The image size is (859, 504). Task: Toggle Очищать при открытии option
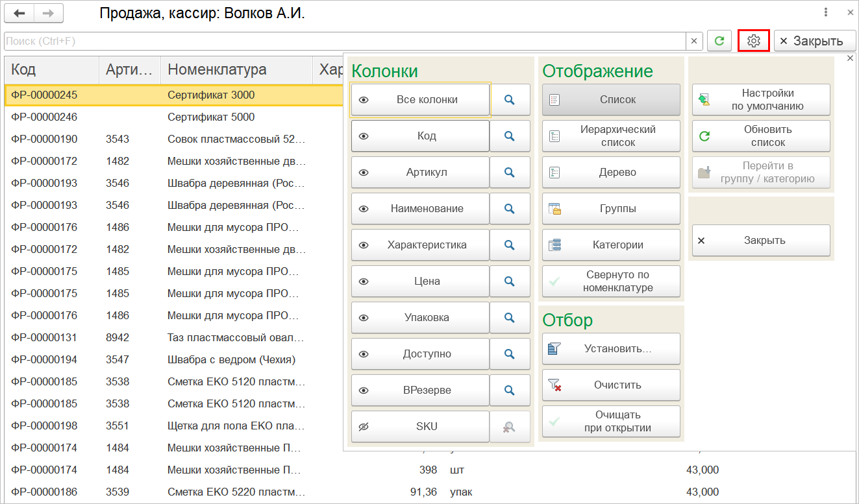(611, 422)
